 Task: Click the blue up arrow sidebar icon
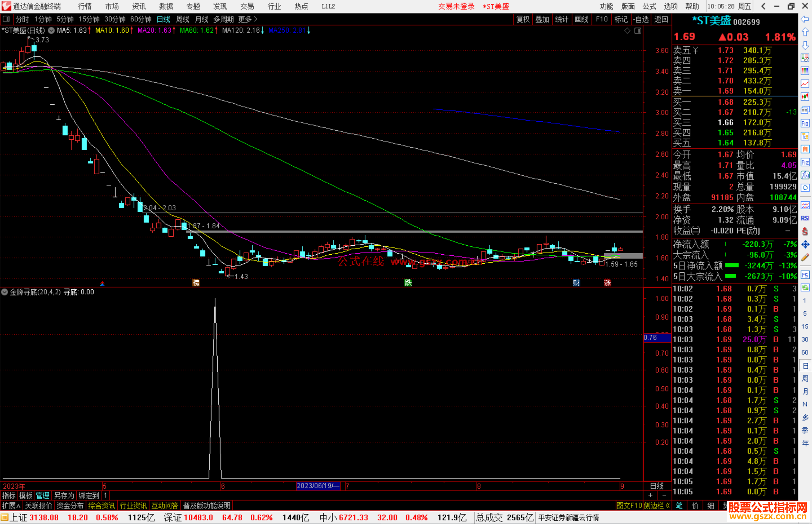pyautogui.click(x=805, y=32)
